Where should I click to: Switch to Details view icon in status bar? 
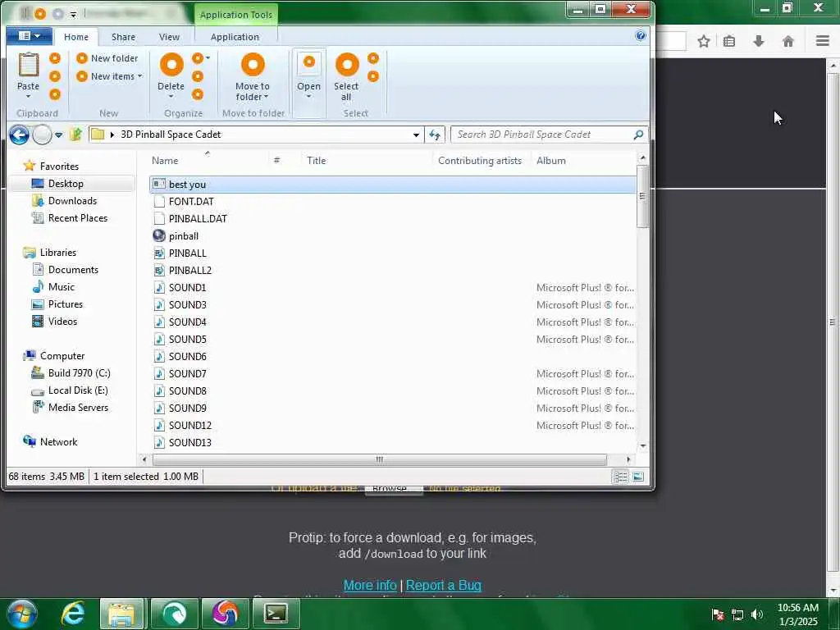620,477
